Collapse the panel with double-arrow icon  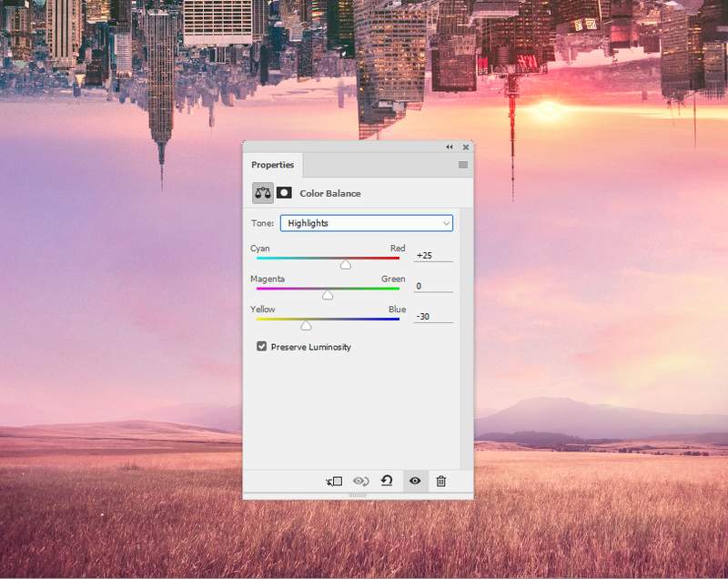[x=450, y=147]
